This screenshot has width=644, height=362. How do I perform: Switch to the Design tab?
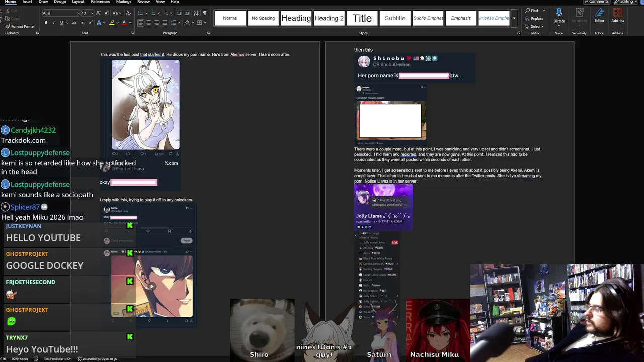[x=60, y=2]
